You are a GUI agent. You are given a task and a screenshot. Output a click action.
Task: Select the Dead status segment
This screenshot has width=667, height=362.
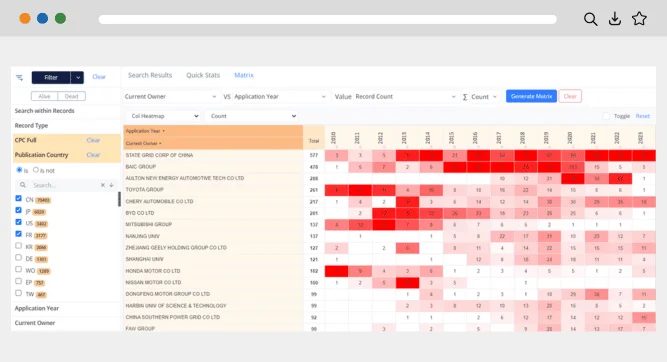tap(71, 97)
